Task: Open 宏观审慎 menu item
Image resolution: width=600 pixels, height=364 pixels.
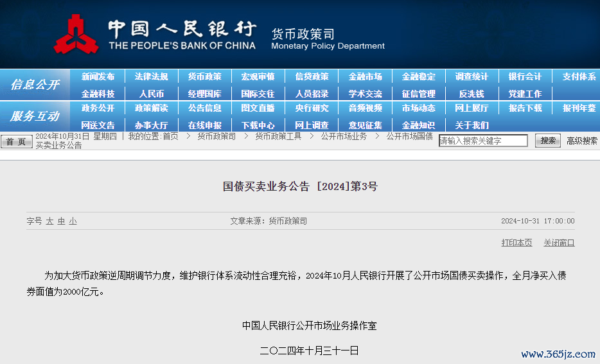Action: pos(258,77)
